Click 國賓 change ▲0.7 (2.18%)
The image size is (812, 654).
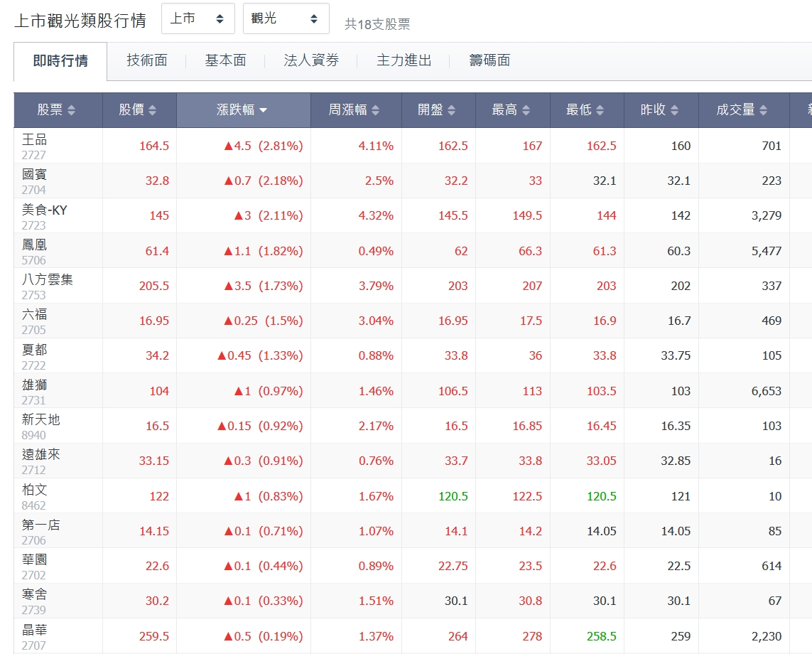[x=263, y=181]
